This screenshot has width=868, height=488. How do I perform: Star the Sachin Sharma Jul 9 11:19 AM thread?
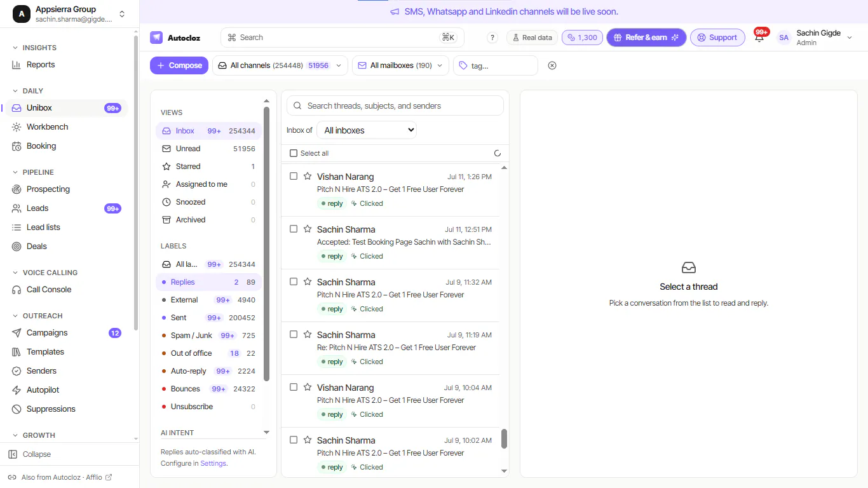pyautogui.click(x=308, y=334)
